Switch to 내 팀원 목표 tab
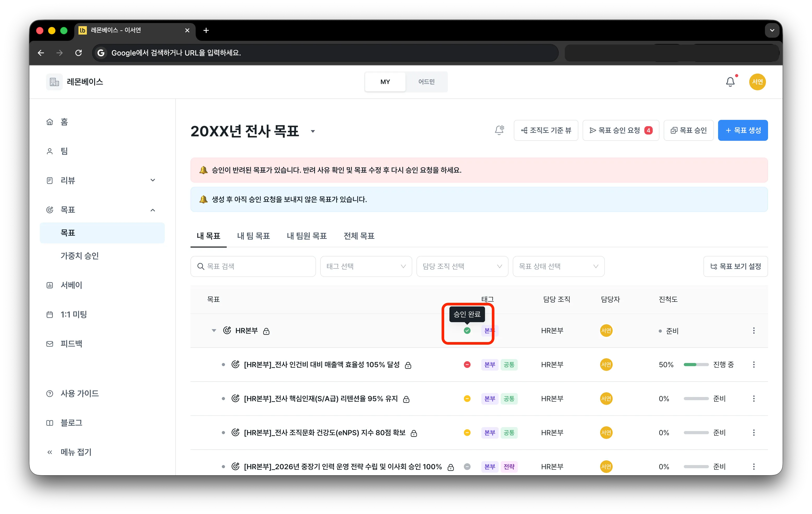Image resolution: width=812 pixels, height=514 pixels. 307,236
